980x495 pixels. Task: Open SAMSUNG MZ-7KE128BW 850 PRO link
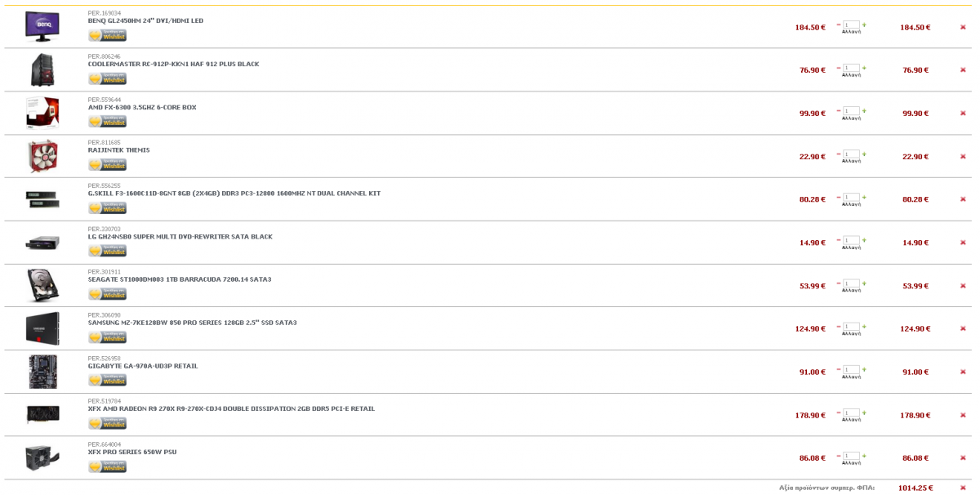[x=193, y=323]
